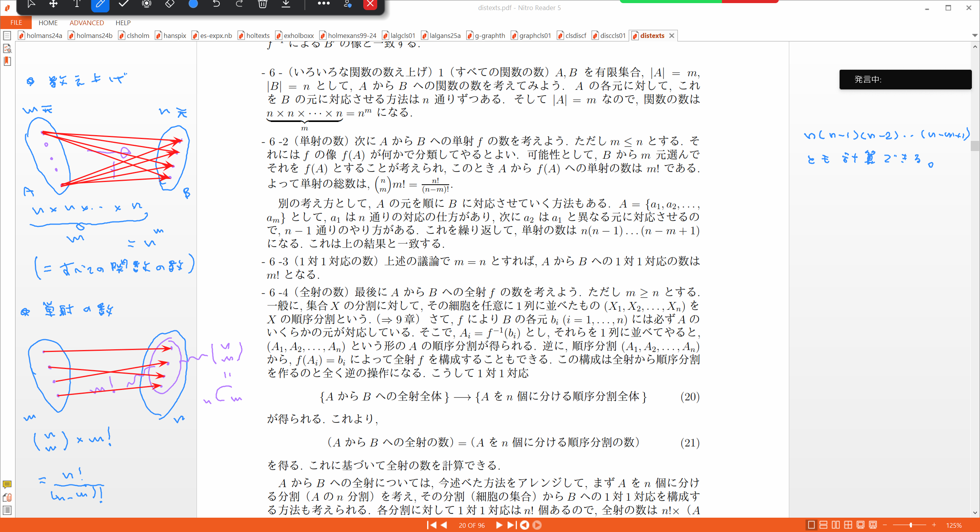Toggle the last status bar view mode icon
Viewport: 980px width, 532px height.
tap(873, 525)
